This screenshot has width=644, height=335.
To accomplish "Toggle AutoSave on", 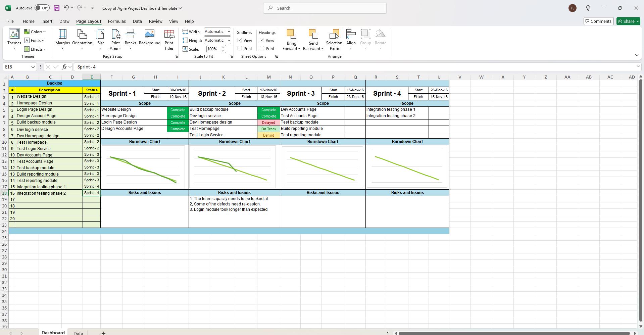I will tap(41, 8).
